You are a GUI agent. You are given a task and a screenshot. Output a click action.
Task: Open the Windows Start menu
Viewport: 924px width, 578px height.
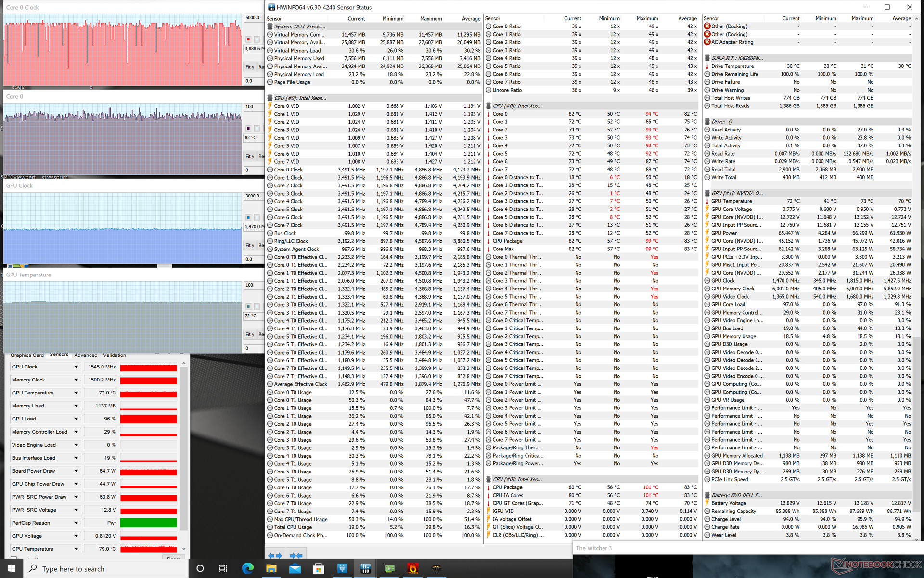click(x=12, y=569)
